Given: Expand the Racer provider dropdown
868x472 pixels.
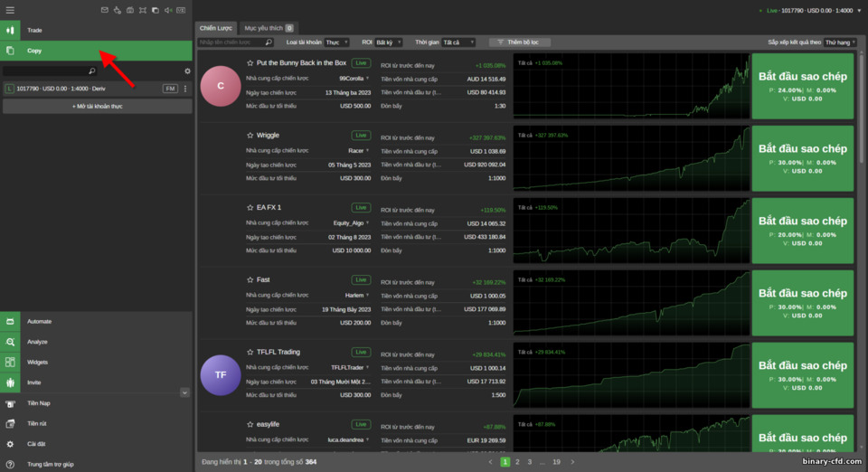Looking at the screenshot, I should click(x=368, y=150).
